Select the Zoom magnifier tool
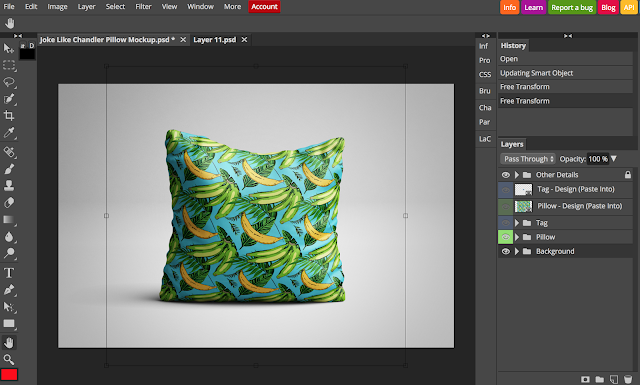This screenshot has height=385, width=640. [x=9, y=359]
